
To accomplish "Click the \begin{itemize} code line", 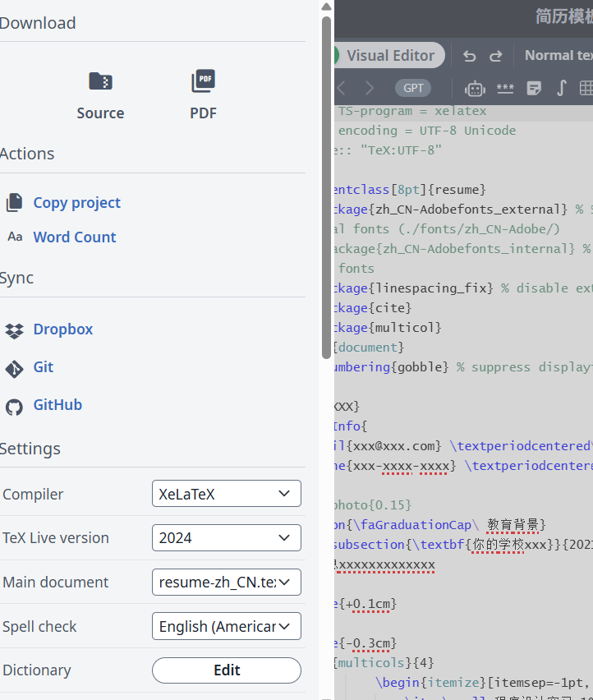I will coord(484,683).
